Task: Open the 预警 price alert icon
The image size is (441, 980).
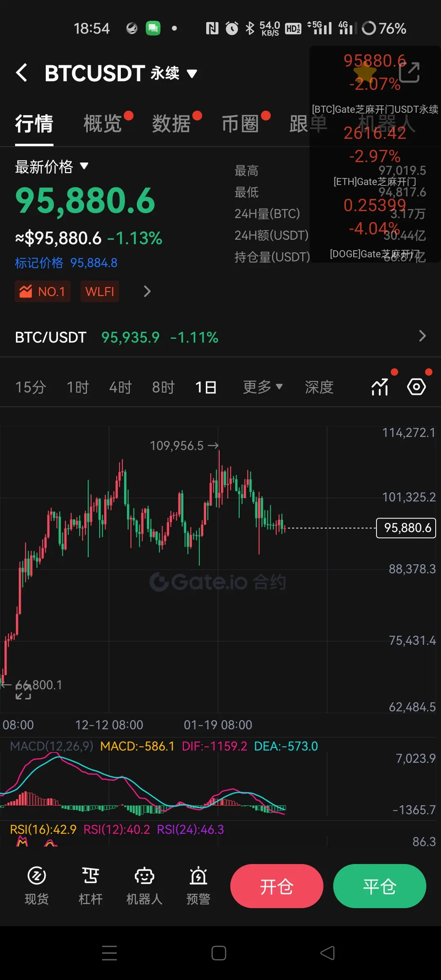Action: pos(198,884)
